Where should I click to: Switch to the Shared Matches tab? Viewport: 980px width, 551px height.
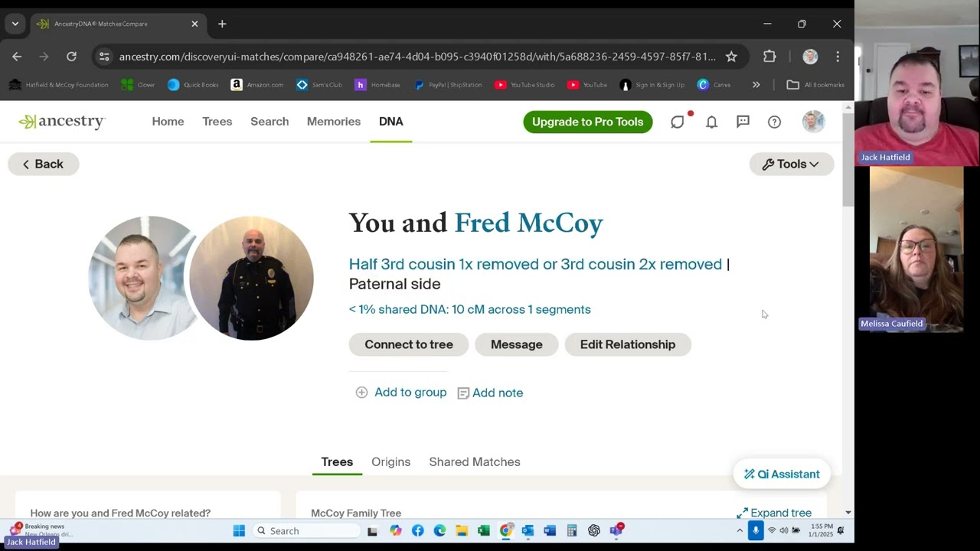[x=475, y=462]
